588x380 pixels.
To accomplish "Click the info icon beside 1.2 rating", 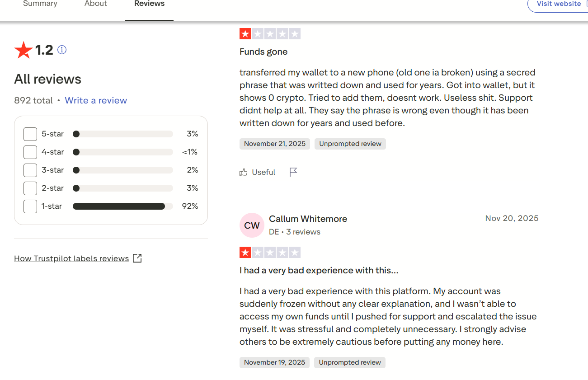I will 62,50.
